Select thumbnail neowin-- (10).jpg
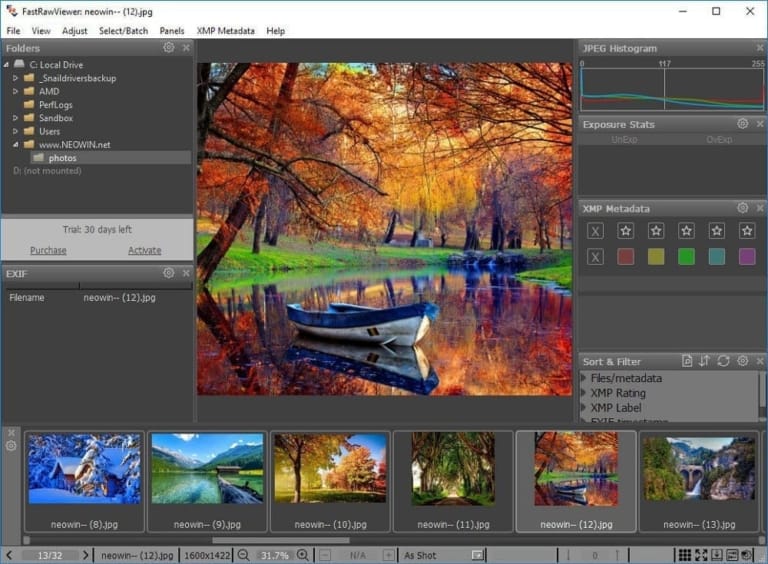The height and width of the screenshot is (564, 768). 331,481
